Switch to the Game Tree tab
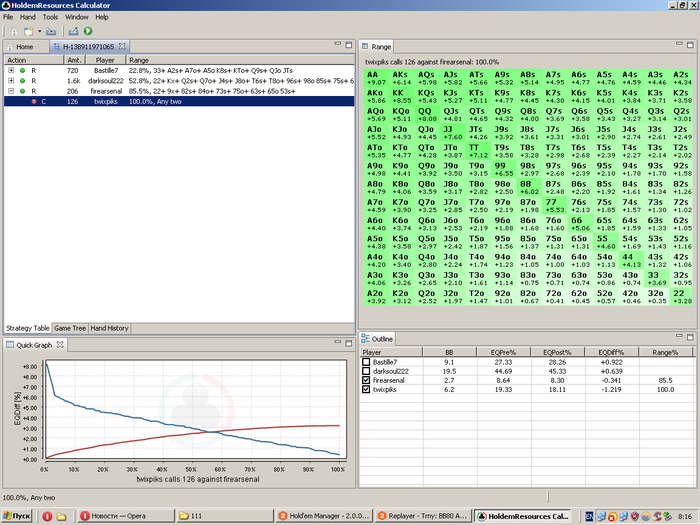Image resolution: width=700 pixels, height=525 pixels. (70, 328)
